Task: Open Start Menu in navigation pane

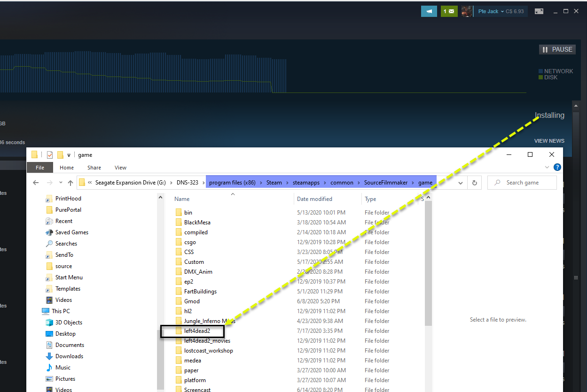Action: (69, 277)
